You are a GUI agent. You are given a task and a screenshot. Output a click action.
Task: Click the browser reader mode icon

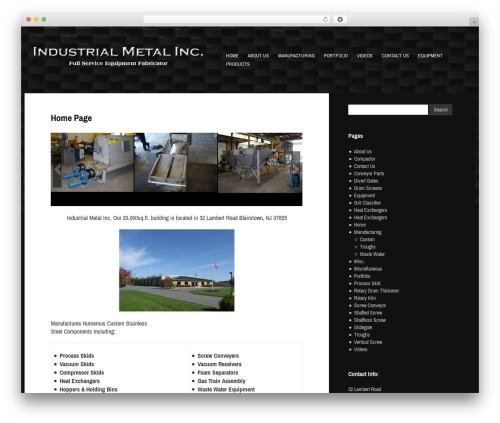pos(340,20)
